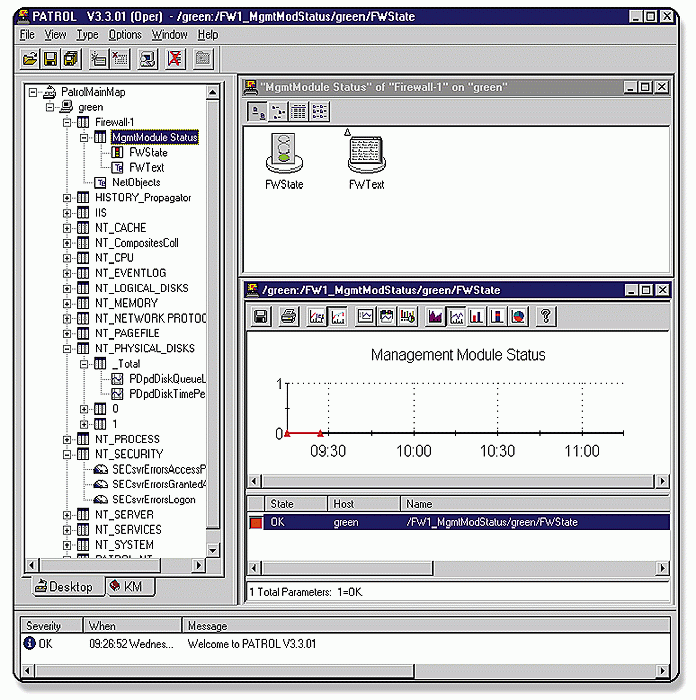Select FWState in the tree
Image resolution: width=696 pixels, height=700 pixels.
pos(148,153)
